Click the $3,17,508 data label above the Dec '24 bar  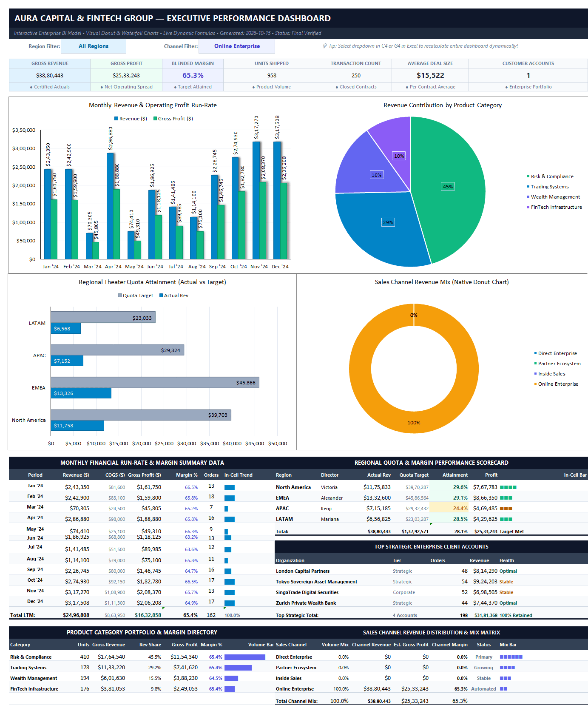[277, 127]
